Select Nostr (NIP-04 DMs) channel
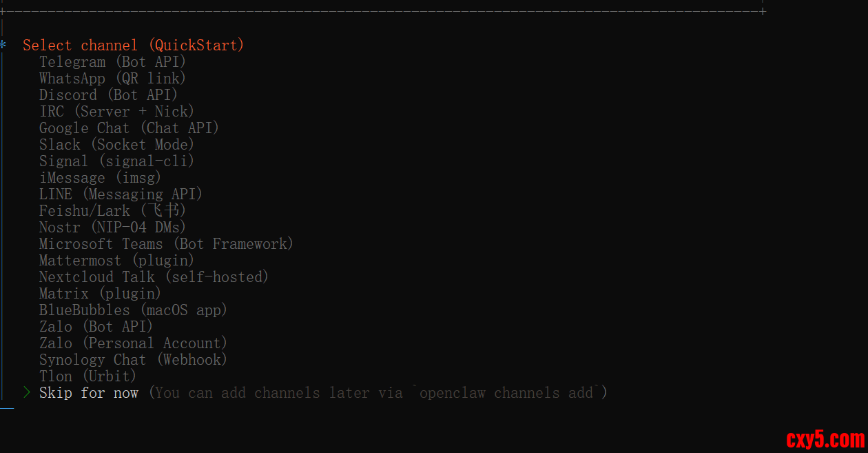The image size is (868, 453). (112, 228)
